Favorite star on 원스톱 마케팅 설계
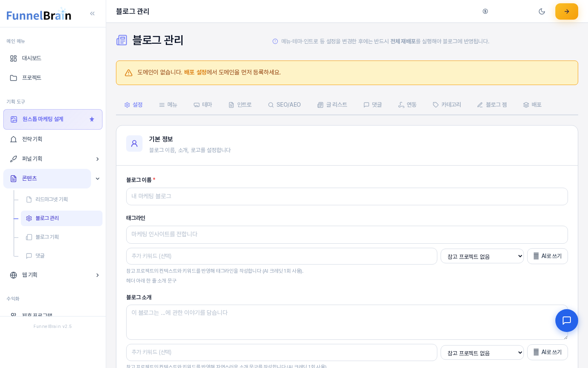588x368 pixels. 92,119
